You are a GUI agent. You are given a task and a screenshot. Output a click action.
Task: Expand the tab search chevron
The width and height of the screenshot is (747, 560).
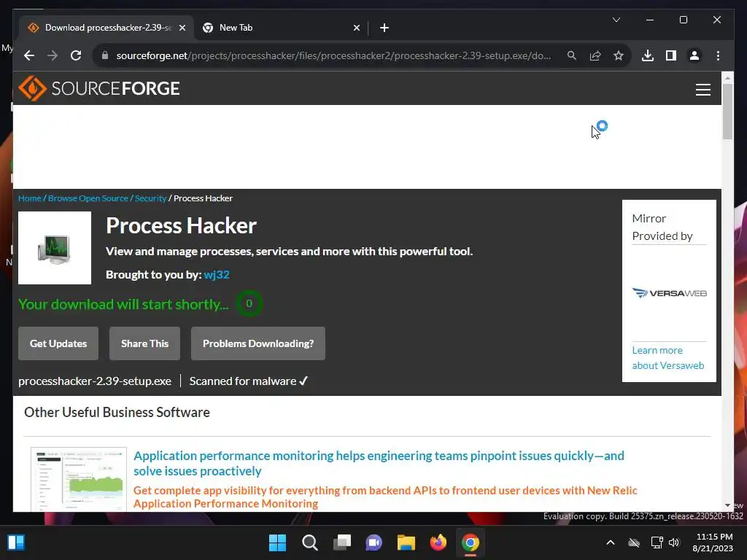click(x=616, y=20)
